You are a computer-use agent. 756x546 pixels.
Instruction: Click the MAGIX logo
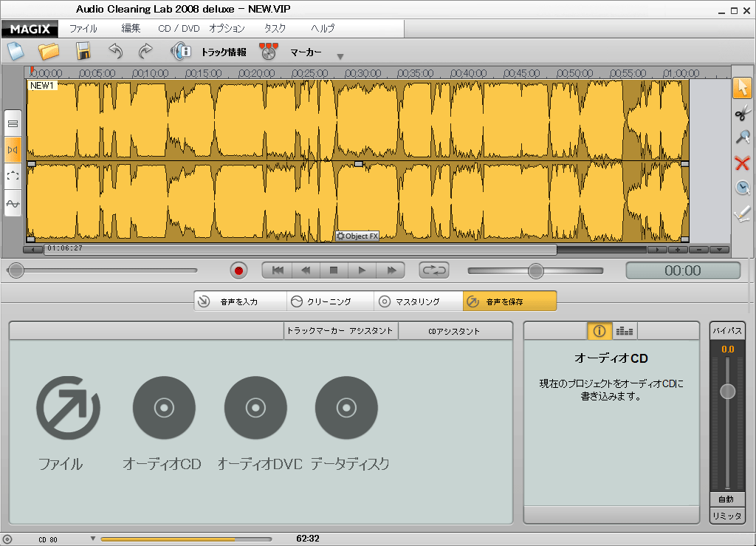(30, 29)
